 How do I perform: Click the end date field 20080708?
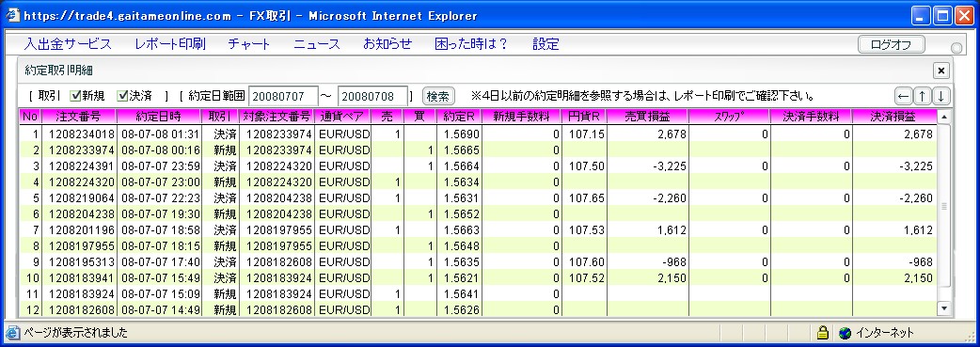click(373, 97)
